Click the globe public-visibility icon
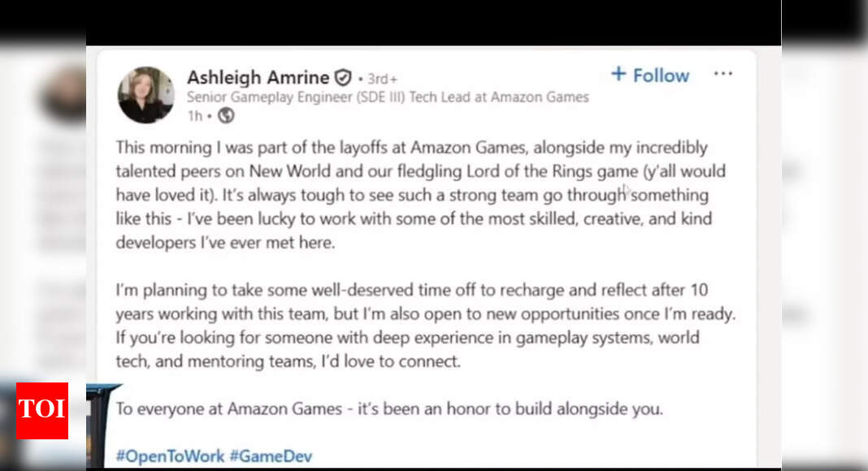868x471 pixels. pos(227,115)
